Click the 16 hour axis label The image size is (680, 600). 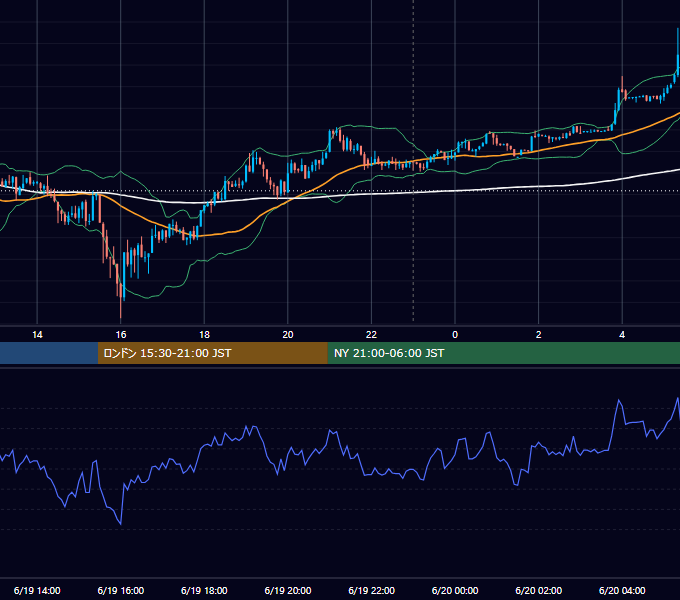(121, 335)
